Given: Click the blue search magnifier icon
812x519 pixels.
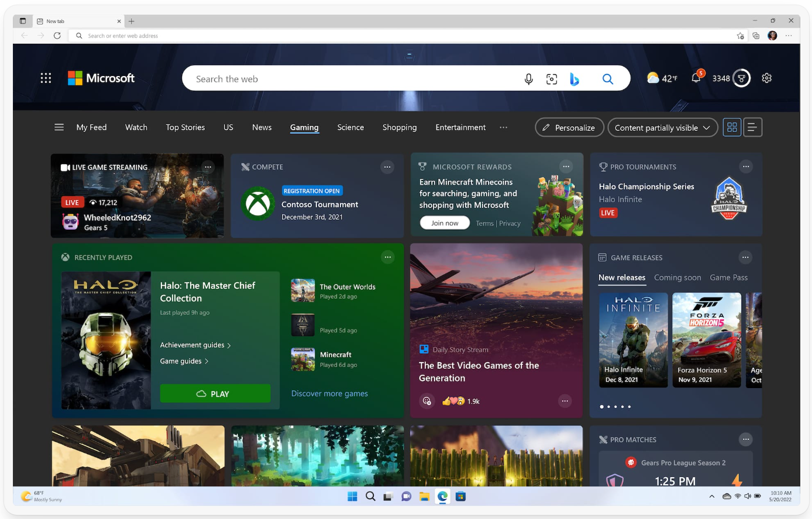Looking at the screenshot, I should click(x=608, y=79).
